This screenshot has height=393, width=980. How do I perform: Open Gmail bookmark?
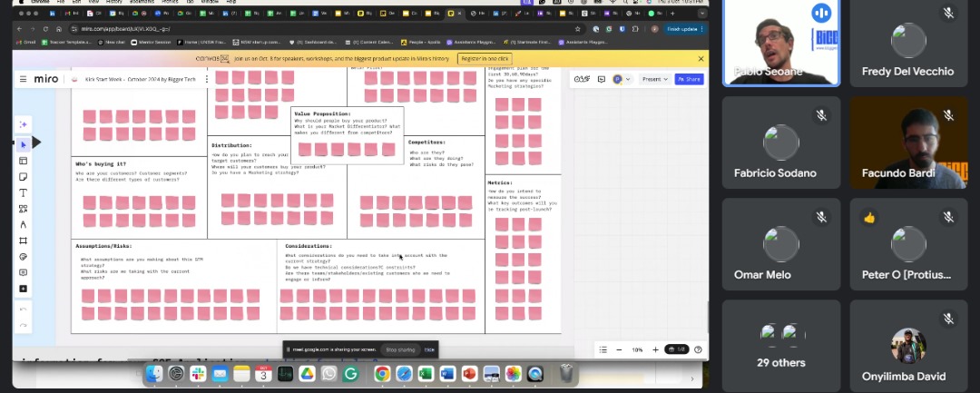click(x=25, y=43)
